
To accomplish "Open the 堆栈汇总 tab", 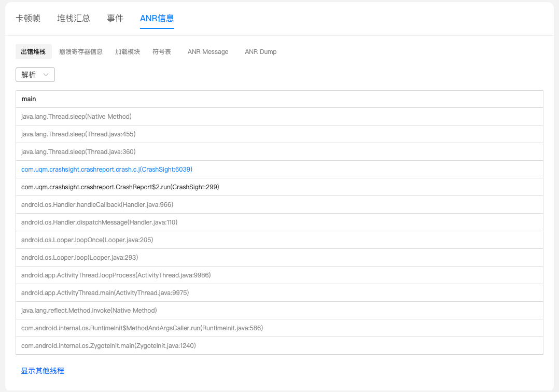I will pyautogui.click(x=74, y=18).
